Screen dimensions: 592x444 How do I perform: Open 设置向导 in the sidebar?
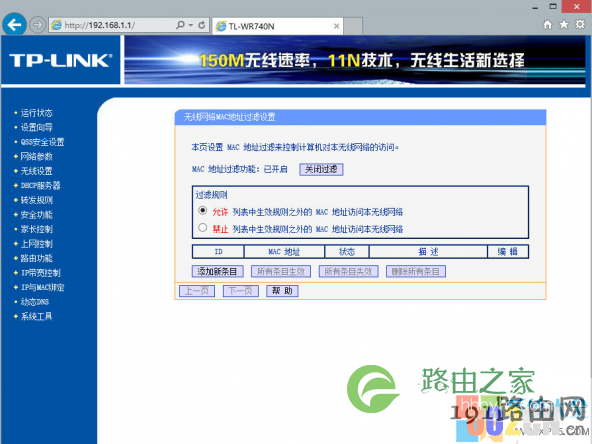[x=36, y=127]
